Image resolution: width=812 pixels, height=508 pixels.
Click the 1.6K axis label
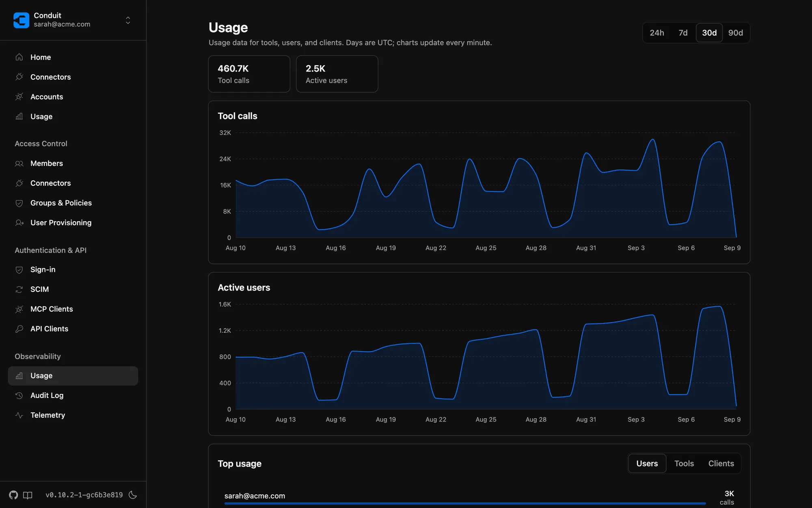[x=225, y=304]
